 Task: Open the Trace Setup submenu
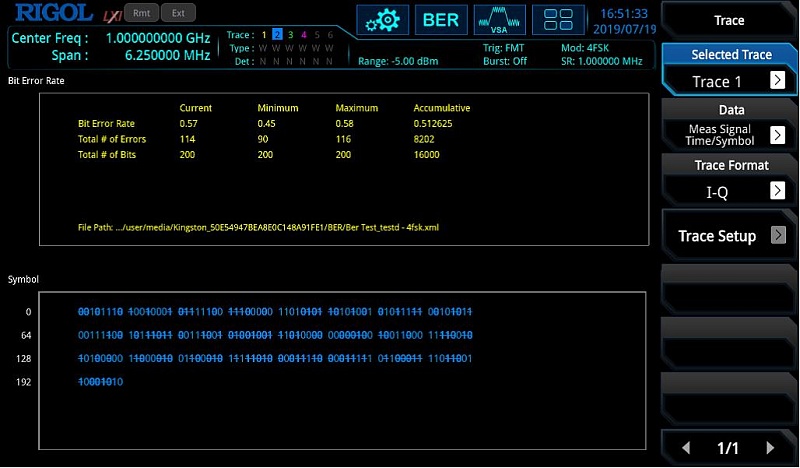[x=729, y=236]
